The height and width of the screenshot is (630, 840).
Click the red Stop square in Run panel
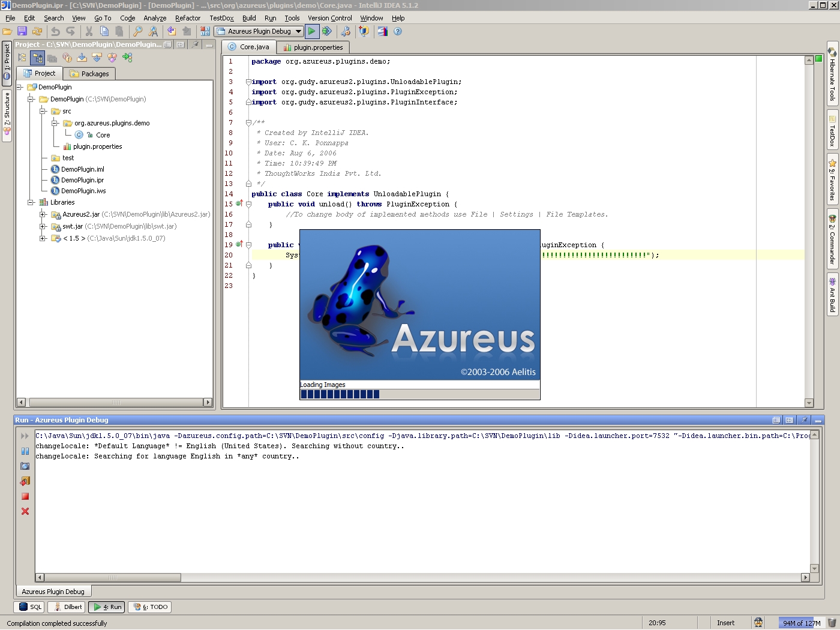click(25, 496)
